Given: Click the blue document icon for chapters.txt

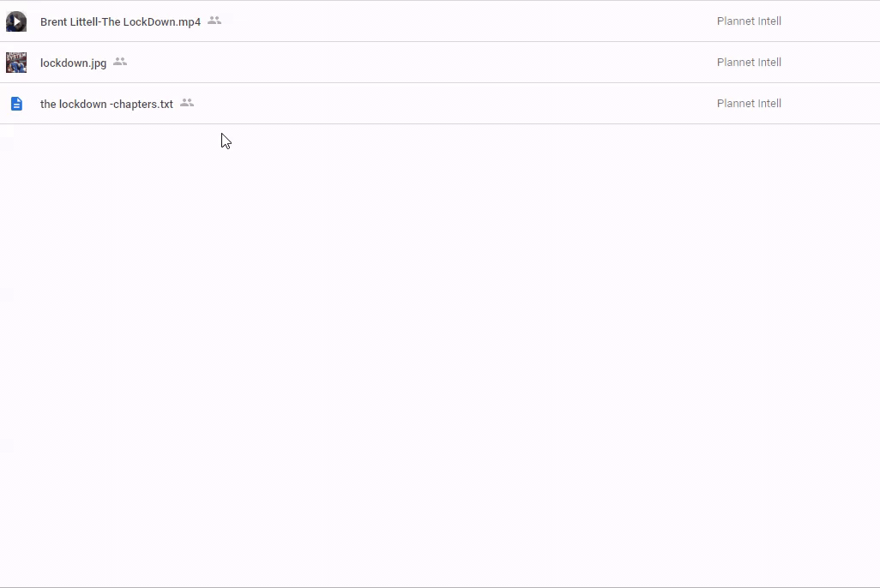Looking at the screenshot, I should 16,104.
